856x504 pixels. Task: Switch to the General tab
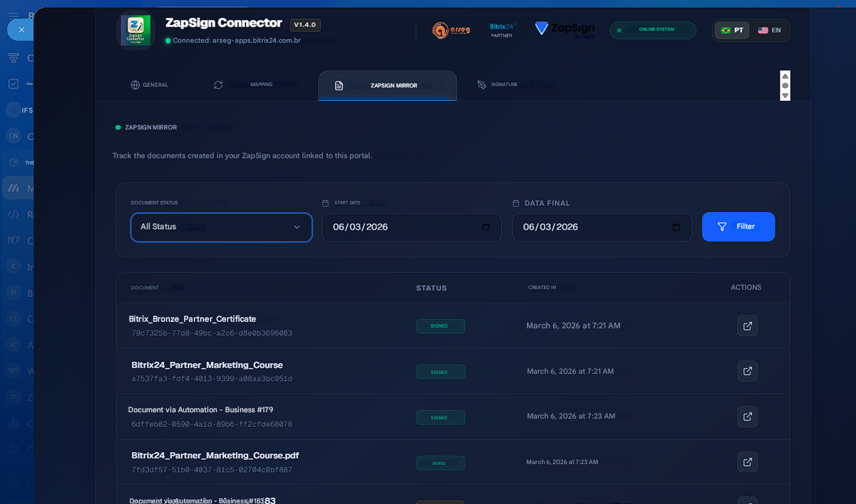(x=149, y=85)
